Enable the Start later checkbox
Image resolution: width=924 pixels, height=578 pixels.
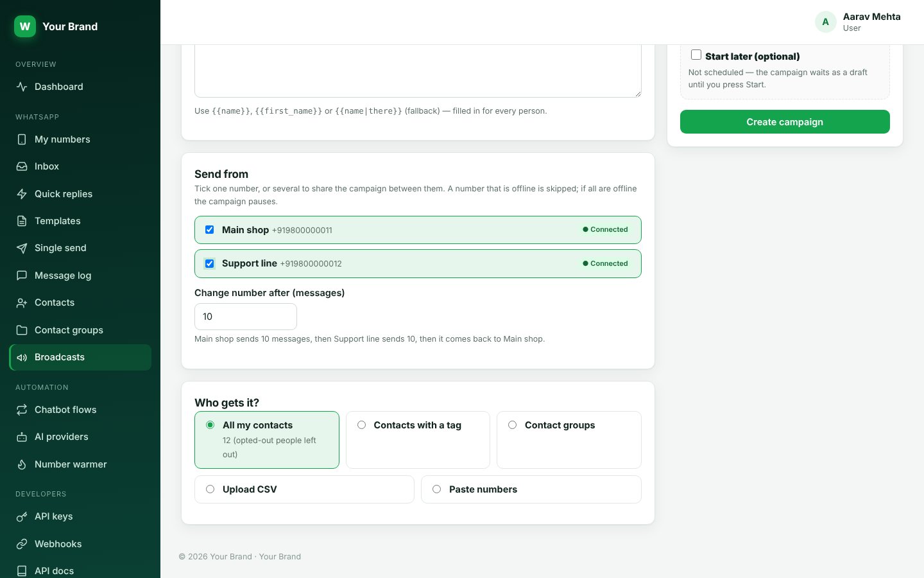(696, 55)
